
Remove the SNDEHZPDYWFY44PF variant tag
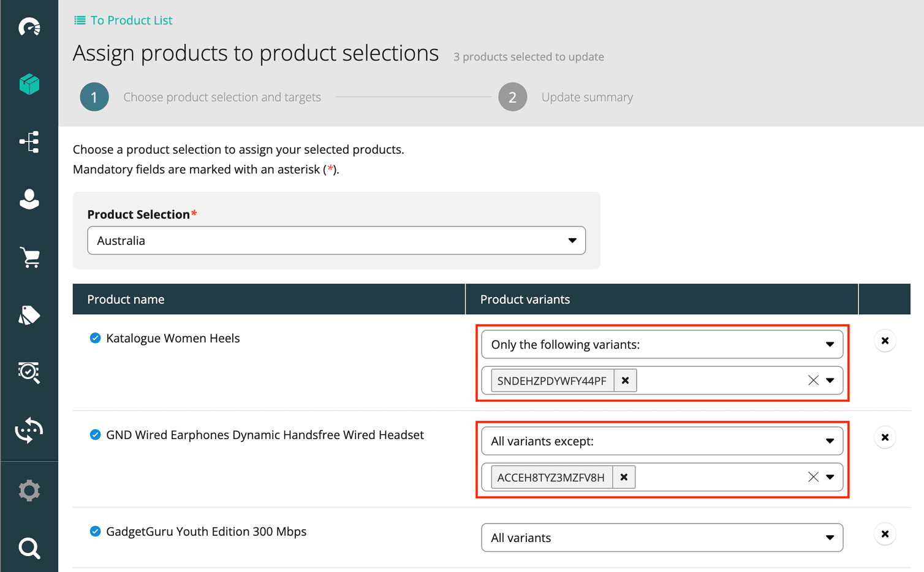click(x=625, y=380)
